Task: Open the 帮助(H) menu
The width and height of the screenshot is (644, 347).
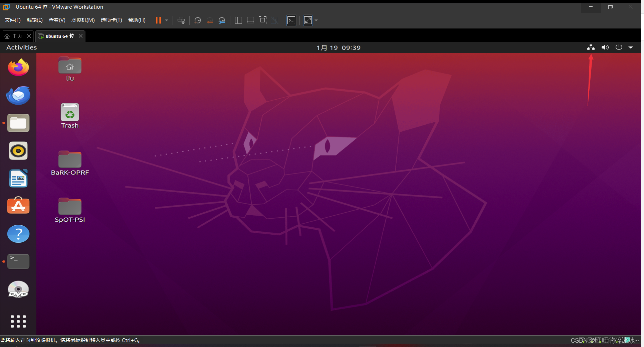Action: tap(137, 20)
